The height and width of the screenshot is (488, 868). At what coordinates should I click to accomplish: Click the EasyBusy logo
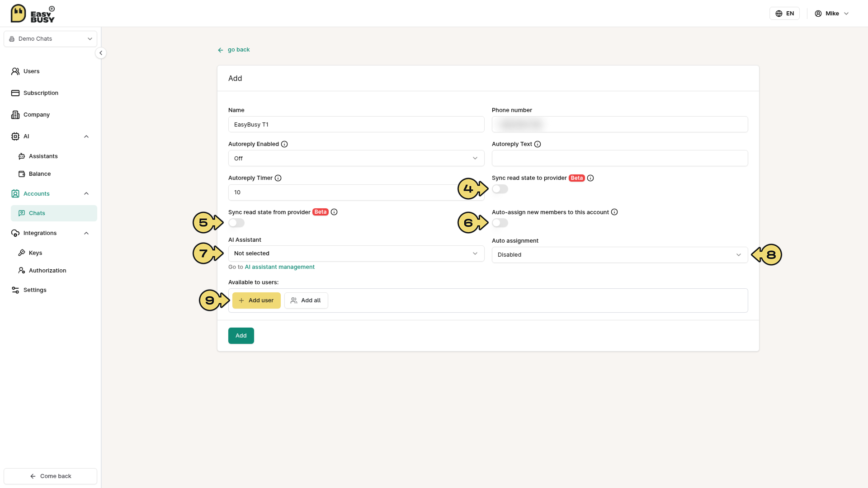click(x=33, y=14)
